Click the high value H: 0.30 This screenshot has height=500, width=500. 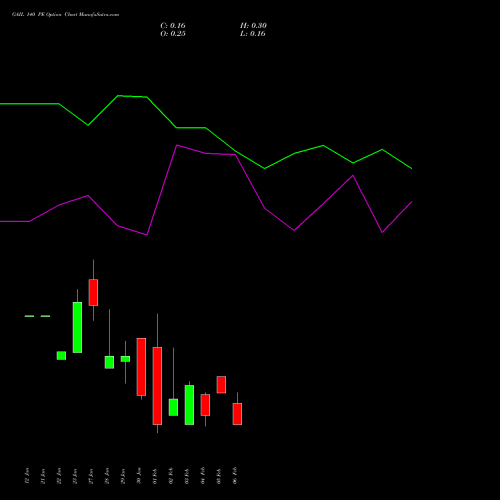(253, 26)
